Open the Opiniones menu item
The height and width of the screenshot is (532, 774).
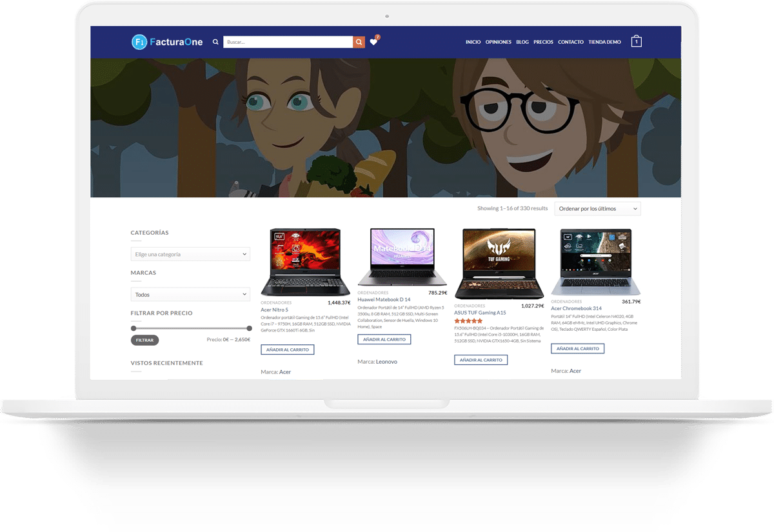(x=498, y=42)
